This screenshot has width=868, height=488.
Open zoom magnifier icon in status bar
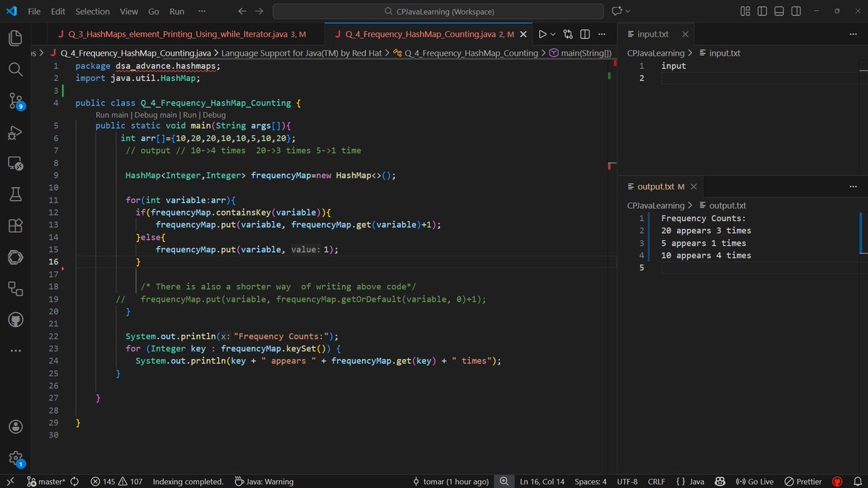pyautogui.click(x=504, y=481)
